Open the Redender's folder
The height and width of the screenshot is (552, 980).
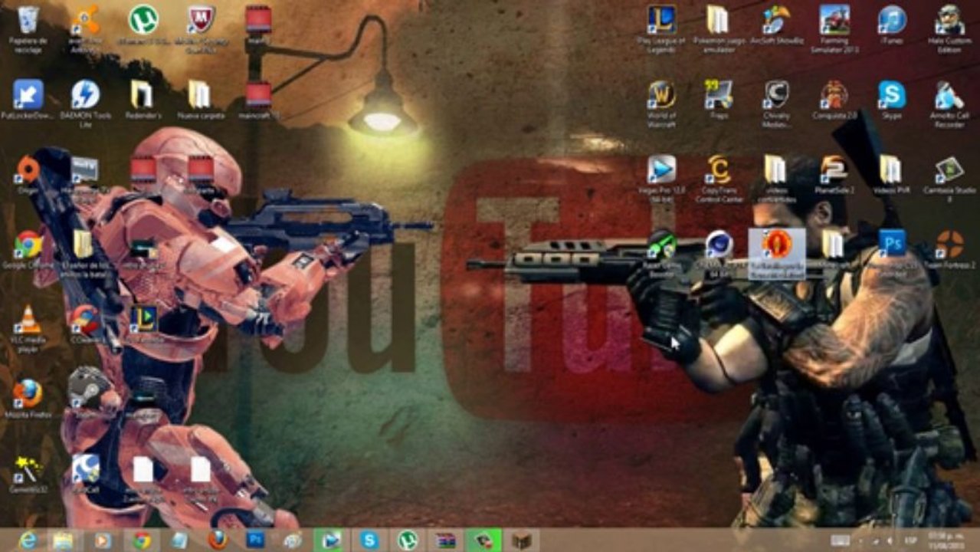point(143,100)
